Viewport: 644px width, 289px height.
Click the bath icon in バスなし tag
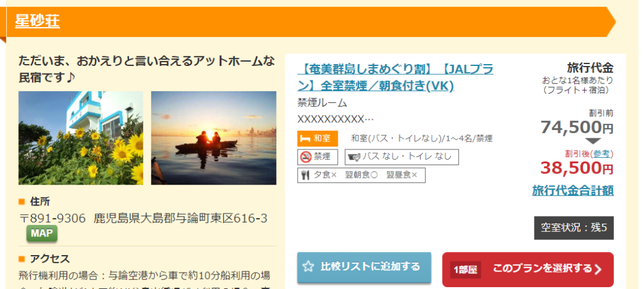353,157
